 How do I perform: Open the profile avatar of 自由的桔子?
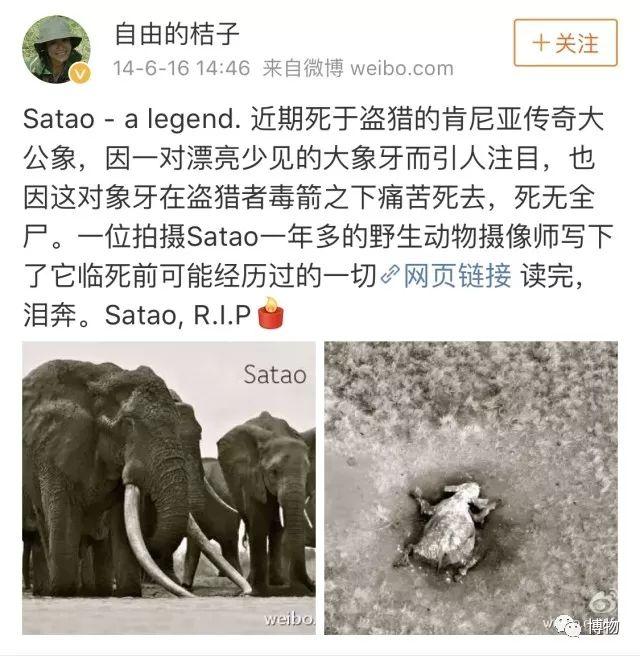point(56,49)
